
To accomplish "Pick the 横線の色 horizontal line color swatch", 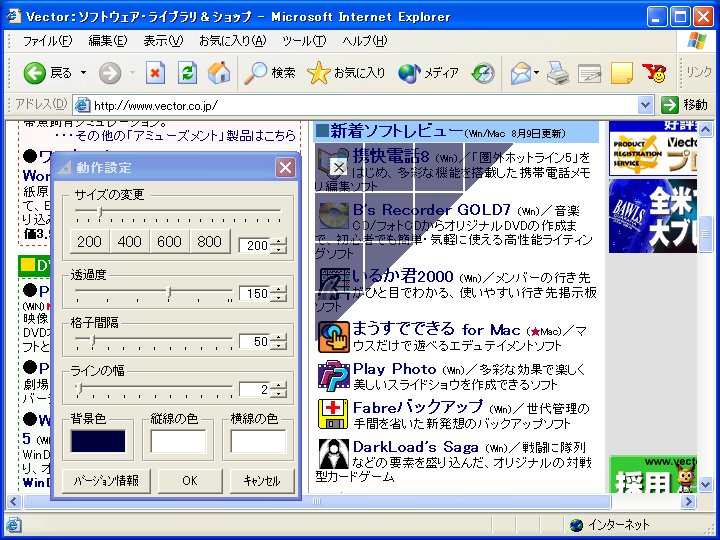I will 259,441.
